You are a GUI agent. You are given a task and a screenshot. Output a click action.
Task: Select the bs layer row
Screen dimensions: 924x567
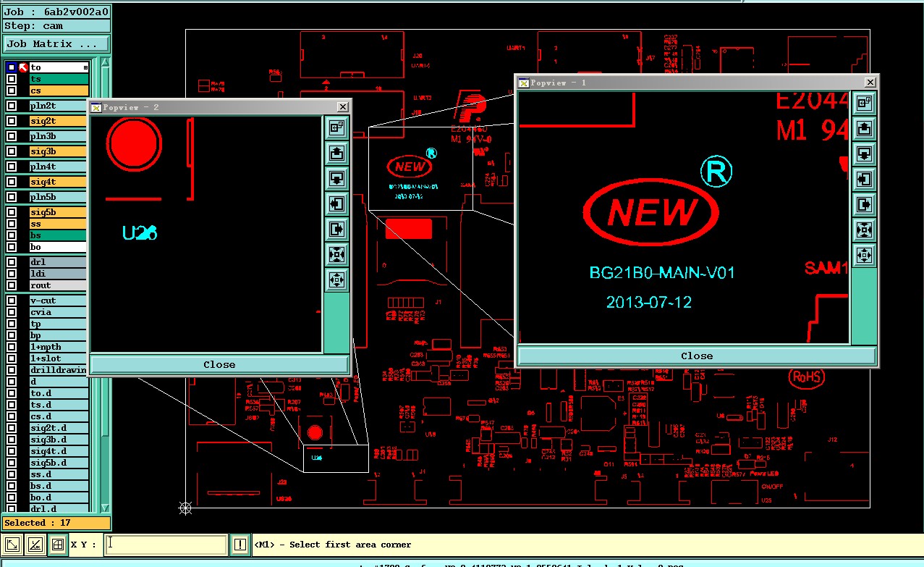pyautogui.click(x=58, y=235)
